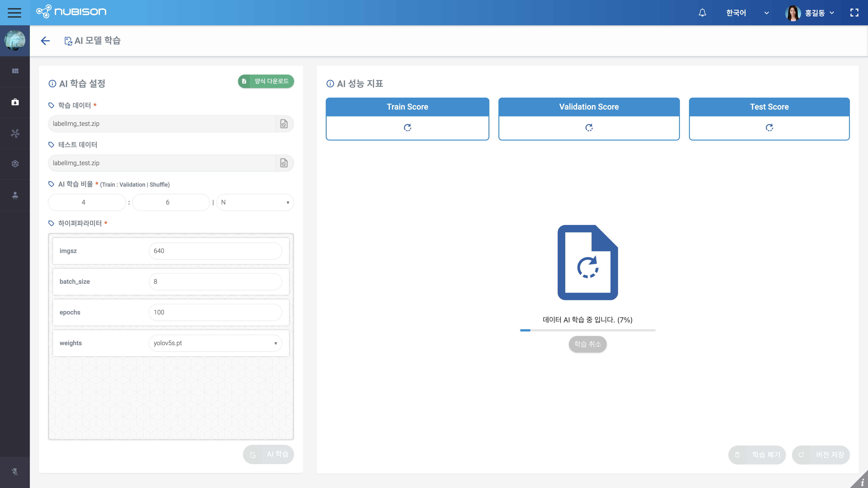Toggle the pin icon at sidebar bottom
The height and width of the screenshot is (488, 868).
click(x=15, y=472)
